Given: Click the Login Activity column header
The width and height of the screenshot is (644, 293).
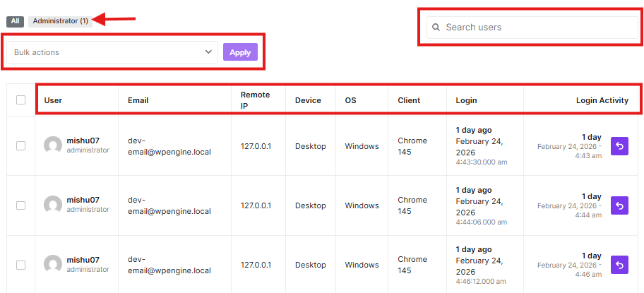Looking at the screenshot, I should (x=602, y=100).
